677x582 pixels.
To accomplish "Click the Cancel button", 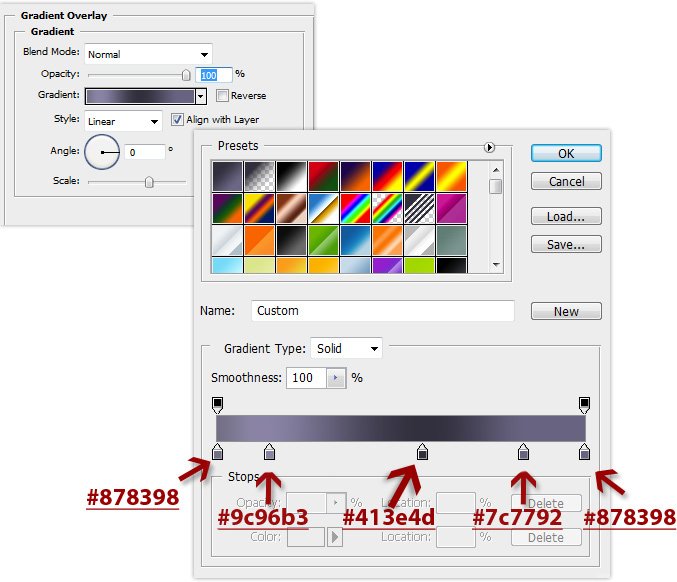I will tap(566, 181).
